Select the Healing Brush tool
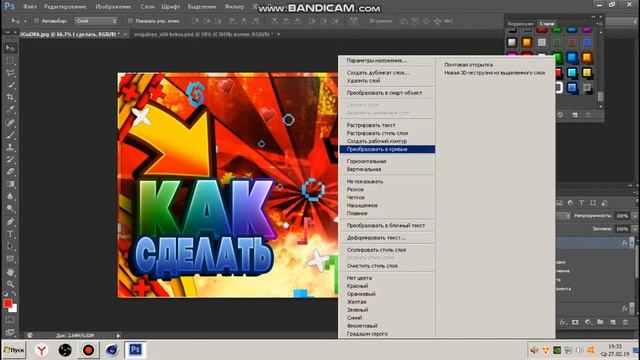The image size is (640, 360). coord(10,122)
